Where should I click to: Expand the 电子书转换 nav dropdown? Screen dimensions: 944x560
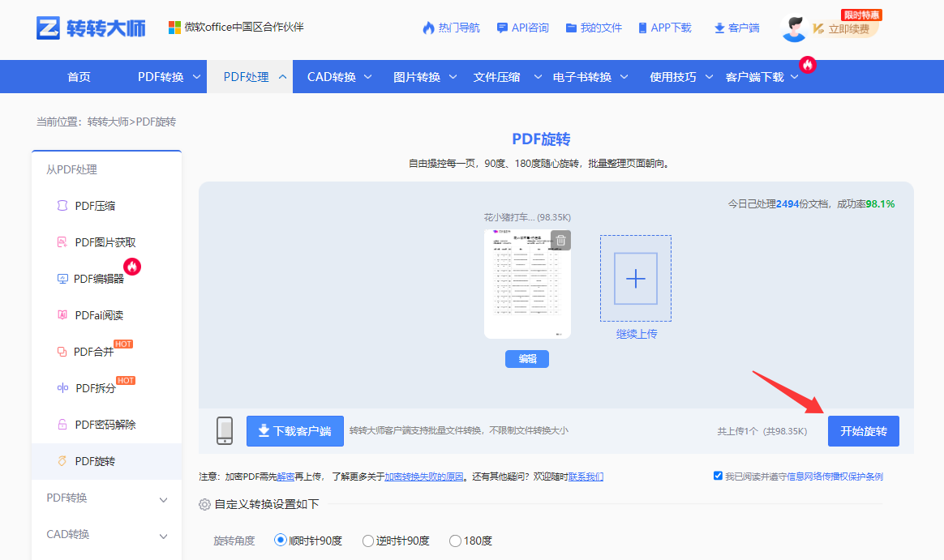(x=624, y=77)
